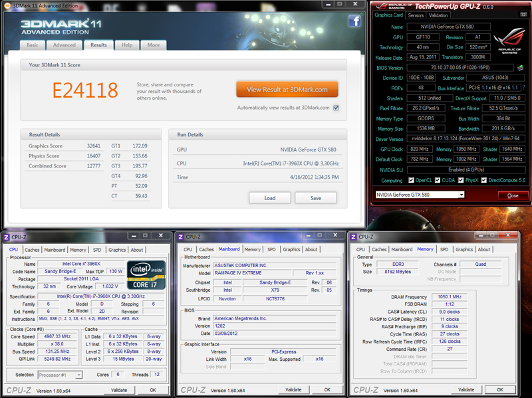Screen dimensions: 532x398
Task: Click OK in the CPU-Z processor window
Action: click(153, 390)
